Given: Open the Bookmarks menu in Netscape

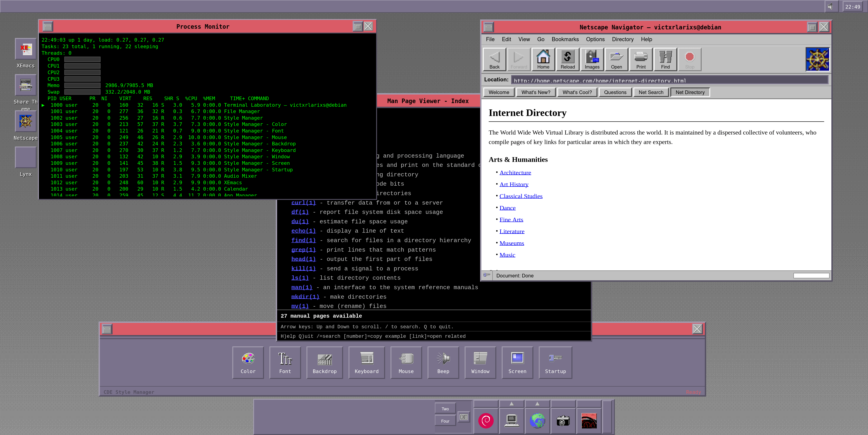Looking at the screenshot, I should (x=565, y=39).
